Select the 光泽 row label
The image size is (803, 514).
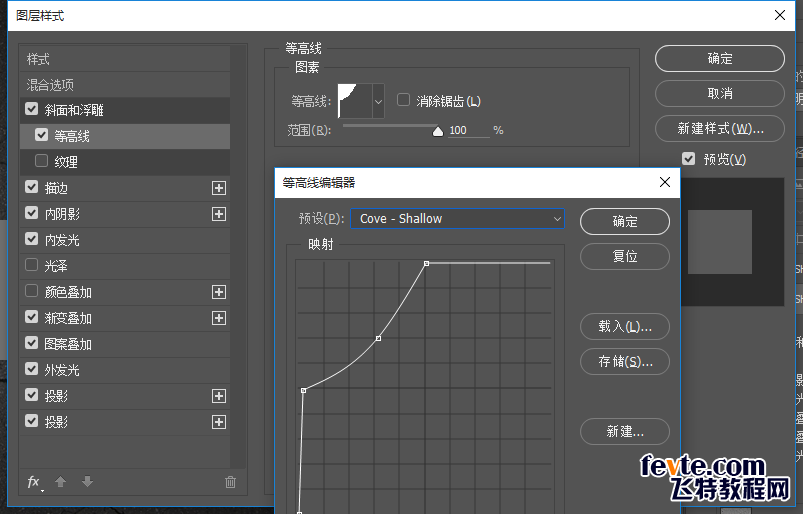[x=56, y=266]
